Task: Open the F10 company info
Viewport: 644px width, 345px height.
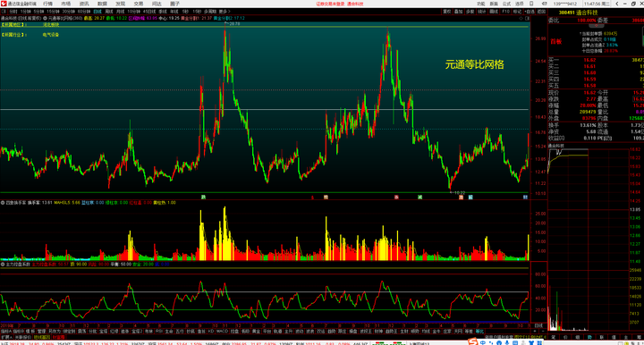Action: (505, 12)
